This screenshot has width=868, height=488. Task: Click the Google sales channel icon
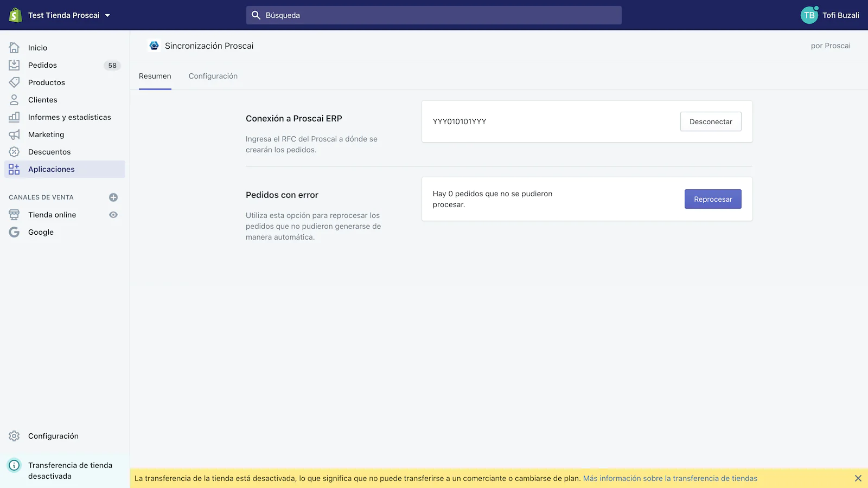pos(14,232)
